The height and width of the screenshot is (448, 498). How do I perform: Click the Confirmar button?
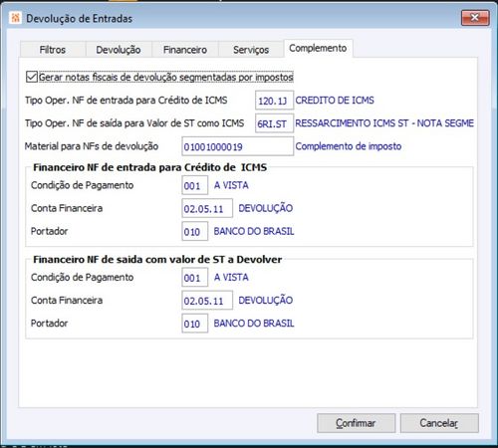(356, 423)
